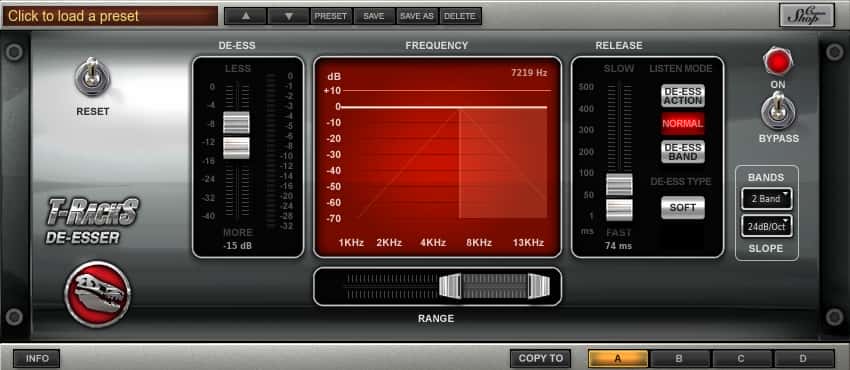Click the SAVE AS button
850x370 pixels.
(x=417, y=16)
